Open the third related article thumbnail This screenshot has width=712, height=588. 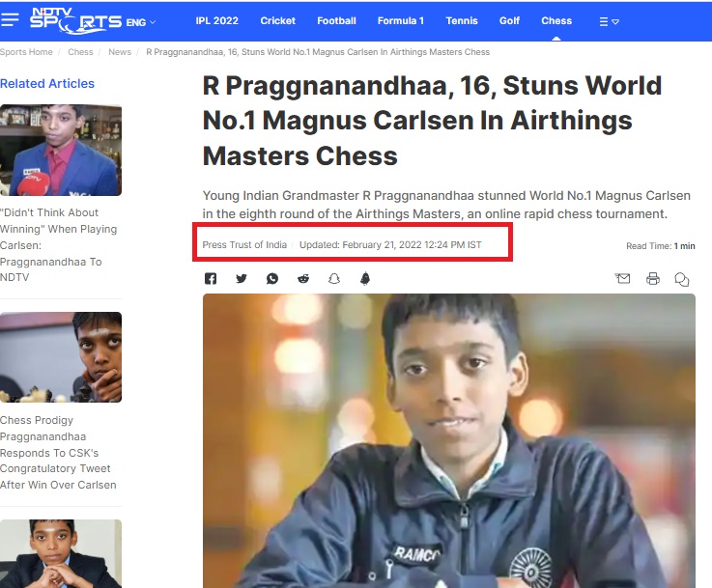(x=61, y=553)
